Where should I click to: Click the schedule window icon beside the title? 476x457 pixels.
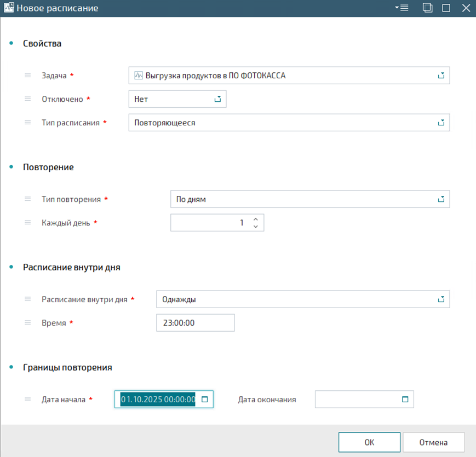click(x=9, y=8)
